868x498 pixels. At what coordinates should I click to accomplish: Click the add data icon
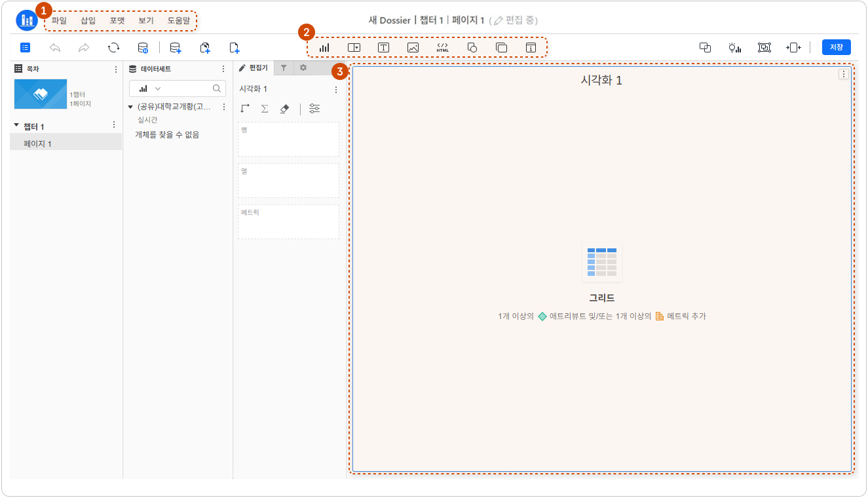coord(175,47)
